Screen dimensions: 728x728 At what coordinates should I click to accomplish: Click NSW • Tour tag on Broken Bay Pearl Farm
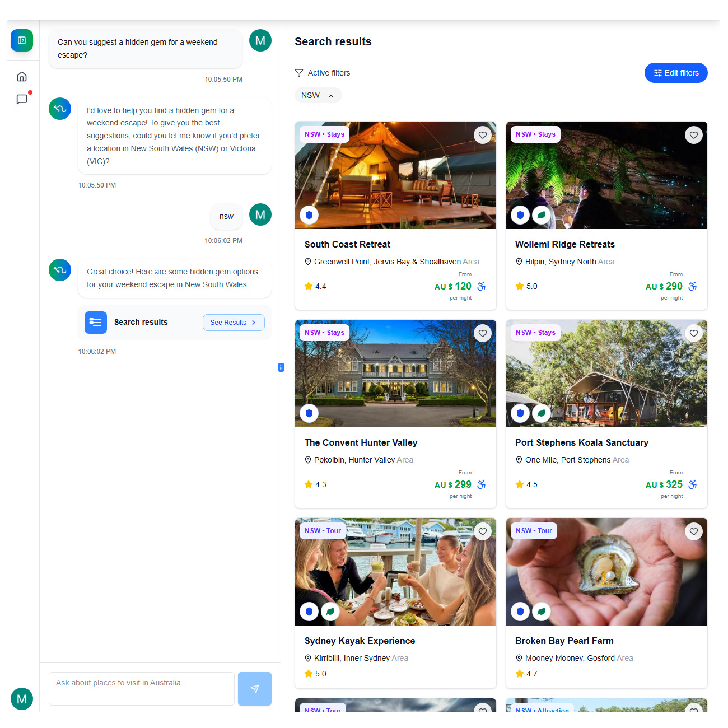coord(534,531)
